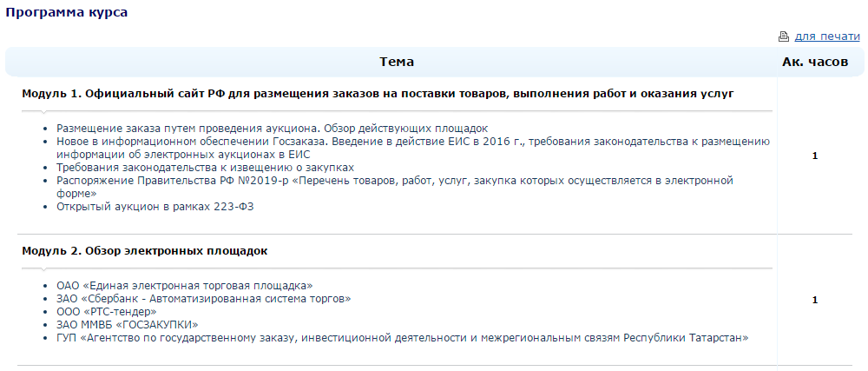Click the hours value for Модуль 2
Image resolution: width=868 pixels, height=371 pixels.
click(x=815, y=300)
